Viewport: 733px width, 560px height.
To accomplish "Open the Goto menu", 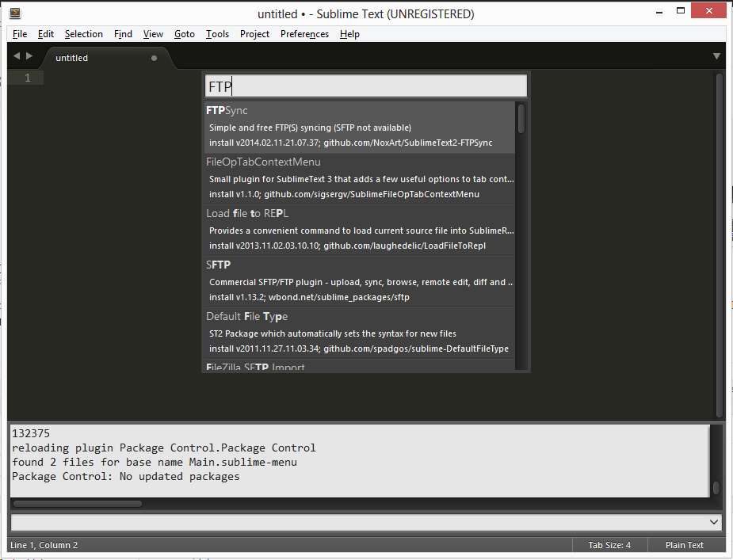I will click(184, 34).
